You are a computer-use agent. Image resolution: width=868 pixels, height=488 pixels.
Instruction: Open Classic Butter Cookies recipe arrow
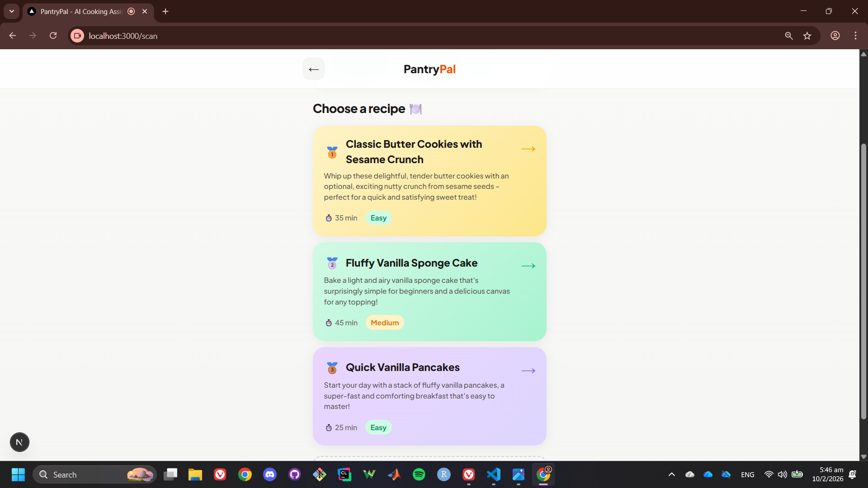pos(528,149)
